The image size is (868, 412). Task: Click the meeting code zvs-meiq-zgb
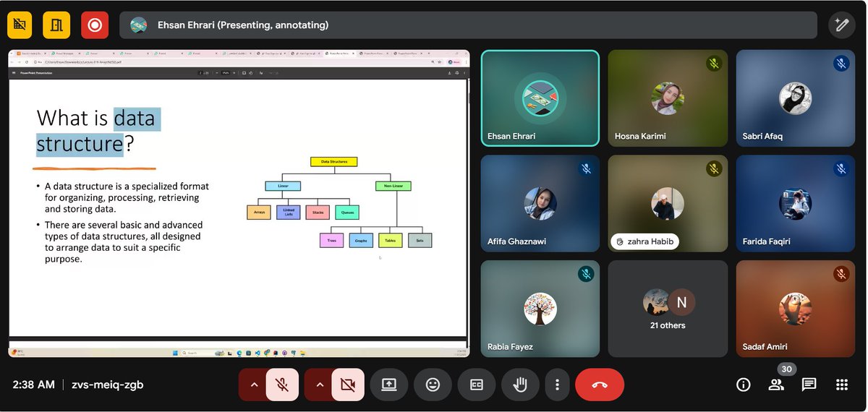[107, 385]
